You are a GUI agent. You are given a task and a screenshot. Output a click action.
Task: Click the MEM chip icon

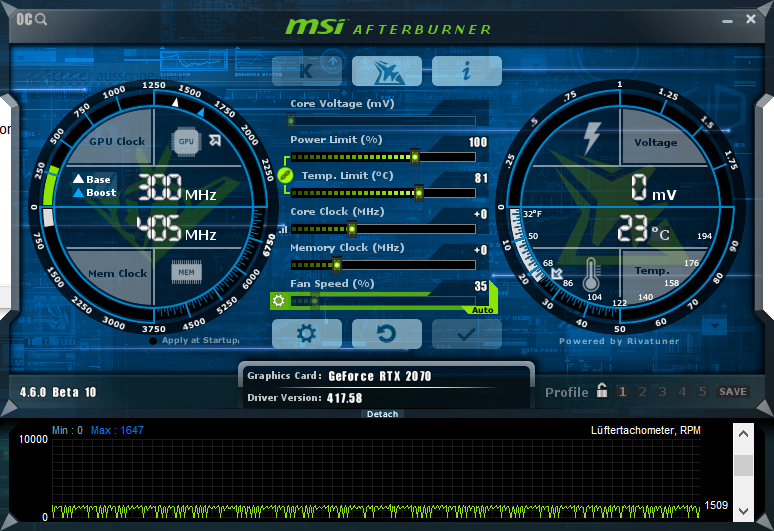[x=186, y=272]
